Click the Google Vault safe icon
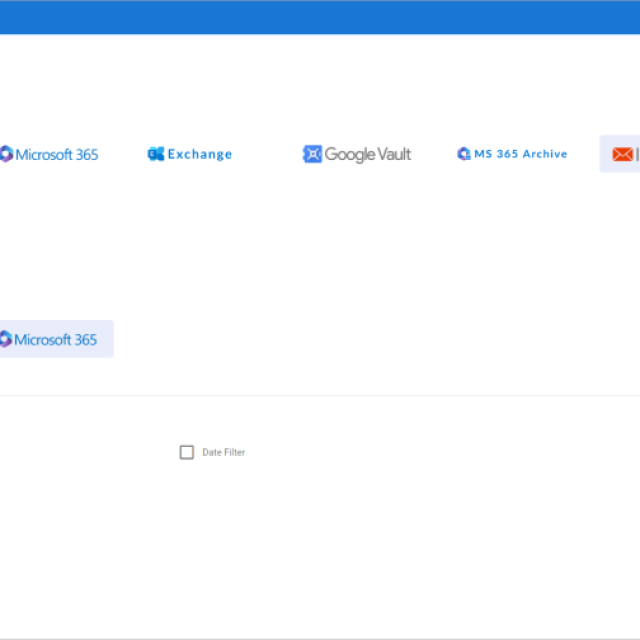Screen dimensions: 640x640 (x=312, y=154)
